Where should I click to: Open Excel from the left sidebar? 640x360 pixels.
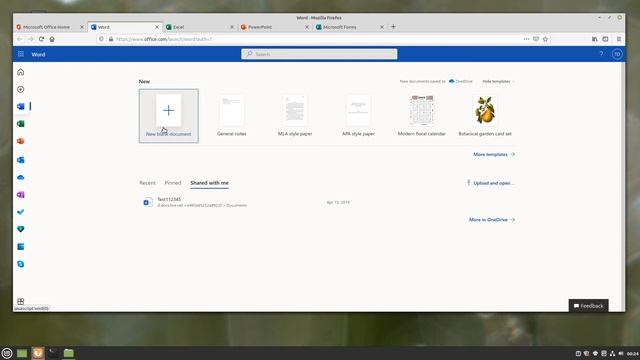click(x=21, y=124)
